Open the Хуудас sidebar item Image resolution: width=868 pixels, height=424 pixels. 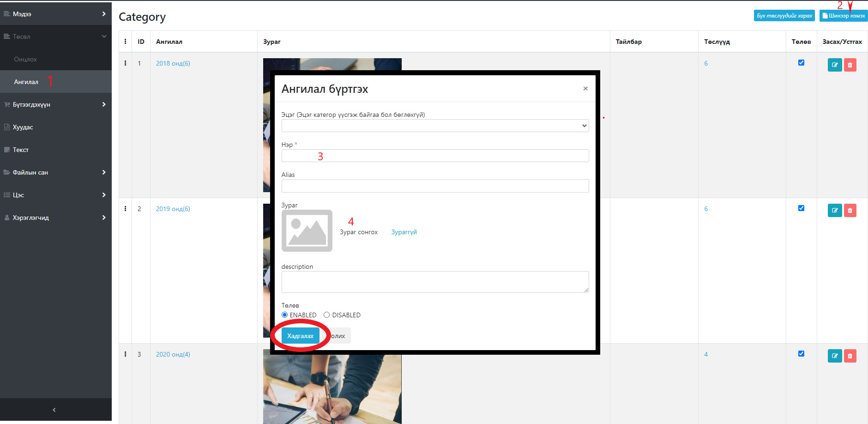(x=23, y=127)
